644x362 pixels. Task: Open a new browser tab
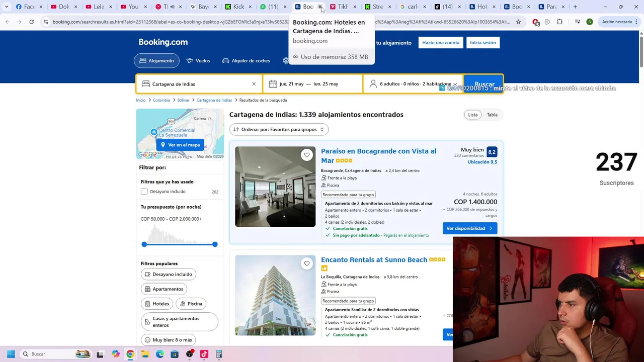coord(575,7)
